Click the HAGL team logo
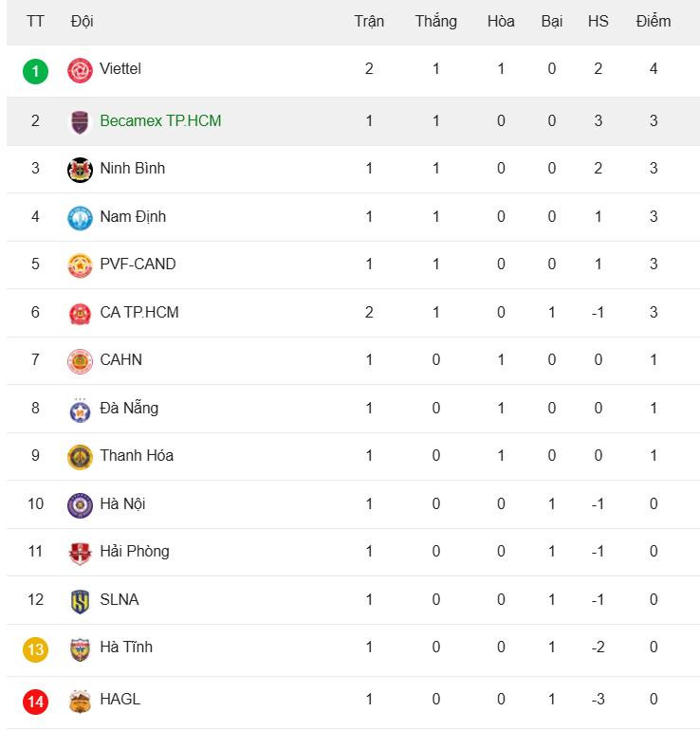 click(80, 701)
